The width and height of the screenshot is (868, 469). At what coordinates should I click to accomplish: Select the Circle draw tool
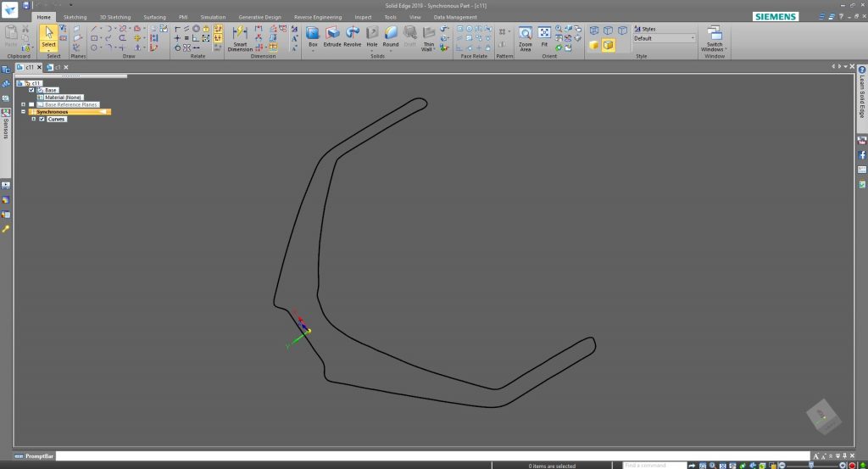93,47
